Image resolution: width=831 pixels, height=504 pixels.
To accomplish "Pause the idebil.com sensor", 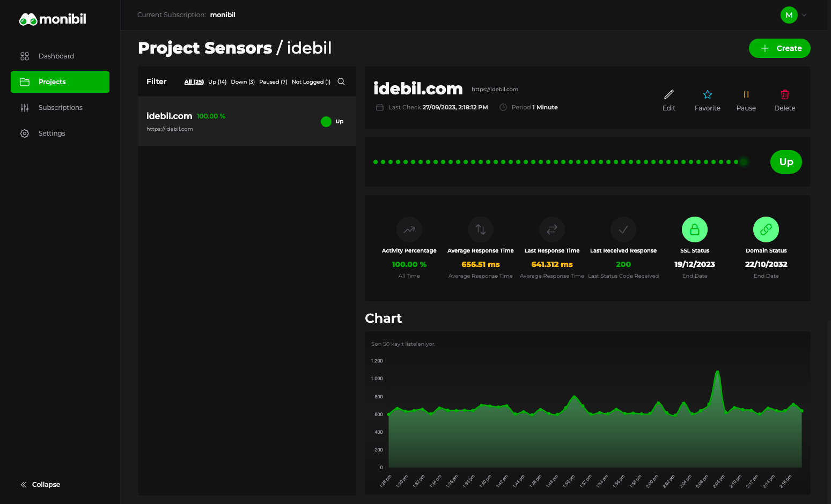I will (746, 100).
